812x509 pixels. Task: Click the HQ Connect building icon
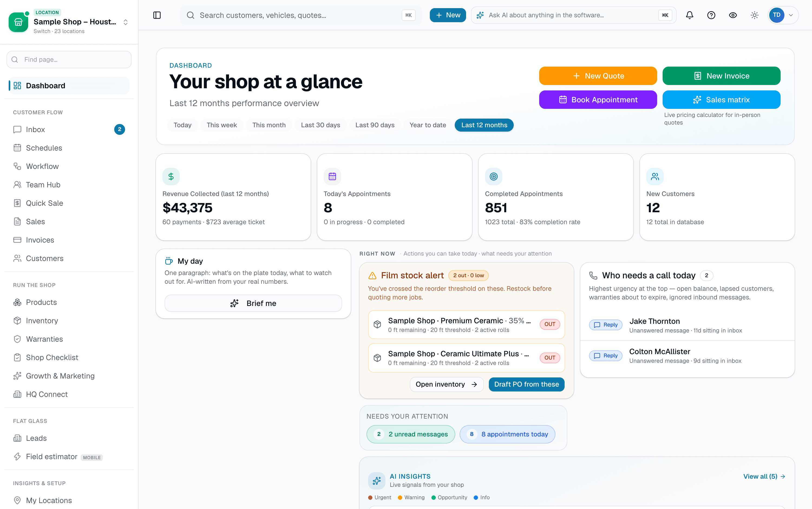click(x=17, y=394)
